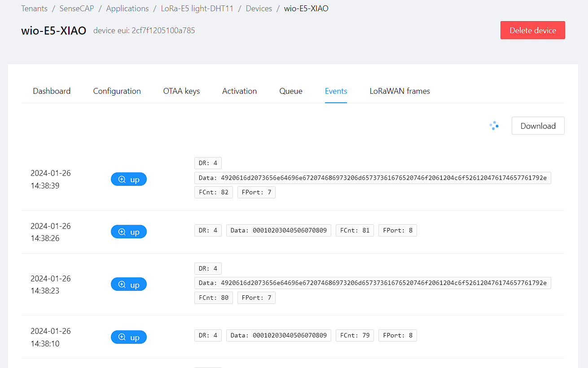Click the Delete device button

[533, 30]
